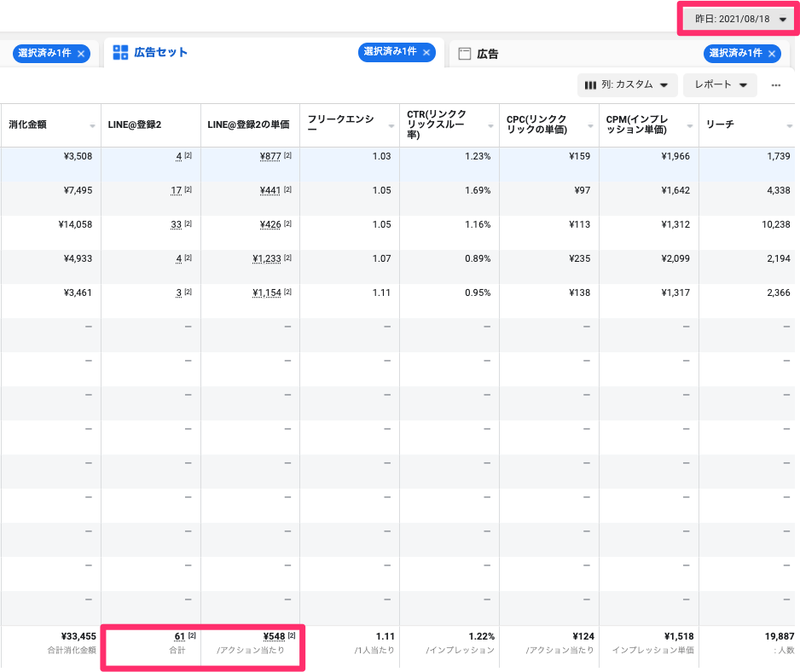Click the sort arrow on リーチ column
800x672 pixels.
tap(790, 125)
